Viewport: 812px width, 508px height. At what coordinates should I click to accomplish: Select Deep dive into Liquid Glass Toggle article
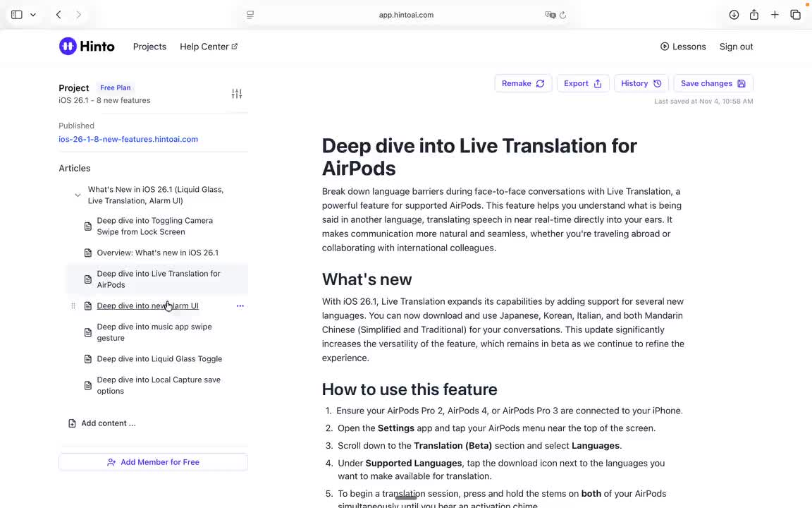click(159, 359)
